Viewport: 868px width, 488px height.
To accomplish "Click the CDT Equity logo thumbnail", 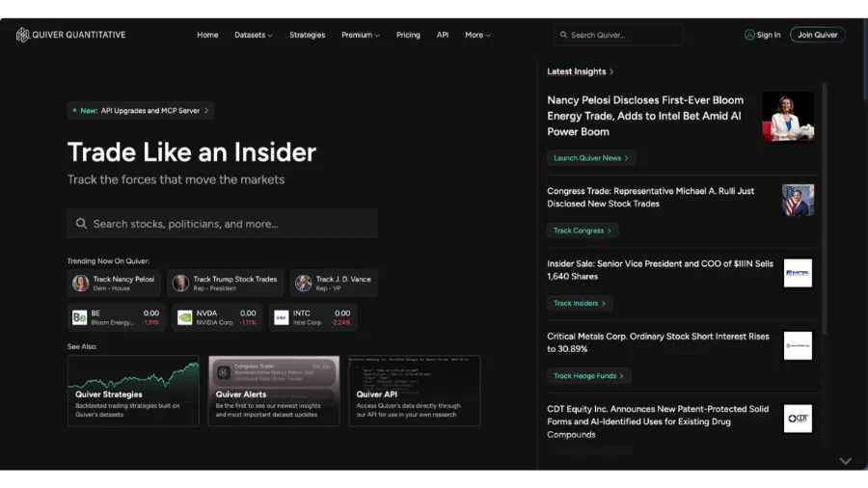I will pos(798,419).
